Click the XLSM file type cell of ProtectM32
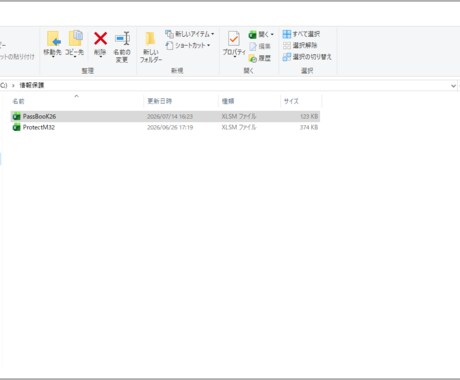The image size is (460, 380). [239, 127]
